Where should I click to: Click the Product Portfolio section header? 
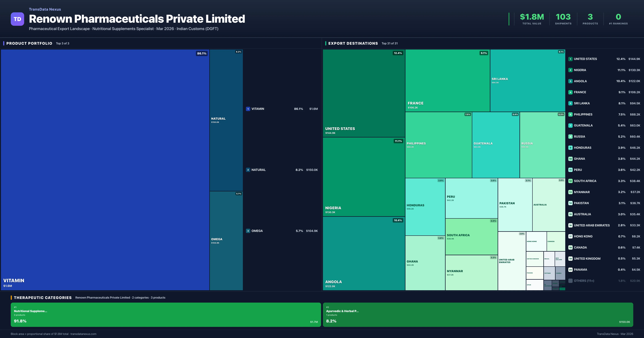29,43
